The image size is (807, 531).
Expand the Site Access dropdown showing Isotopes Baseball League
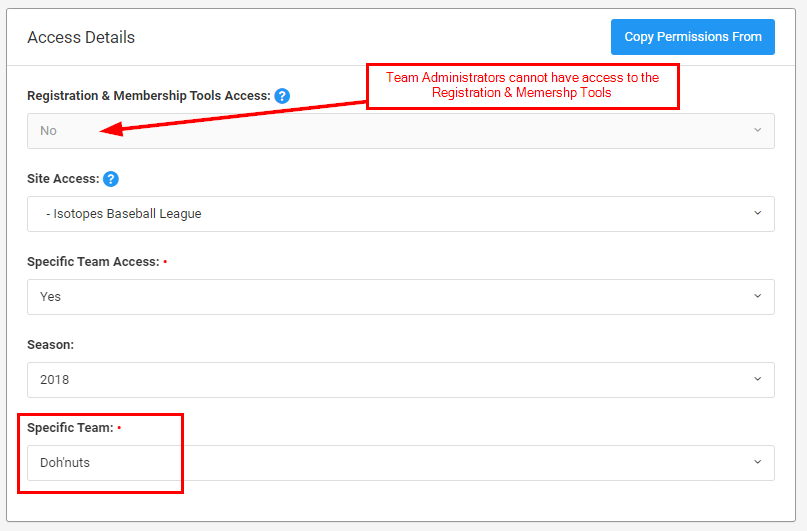pyautogui.click(x=400, y=214)
